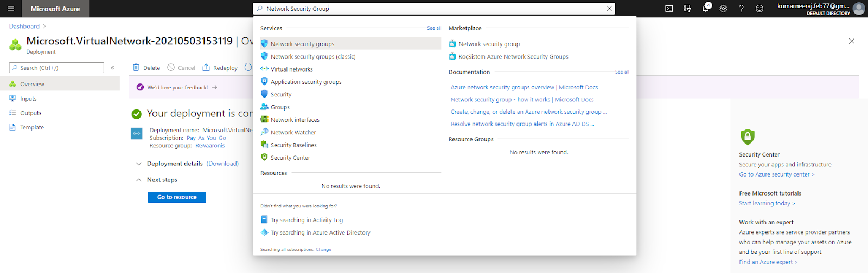Redeploy the deployment
Image resolution: width=868 pixels, height=273 pixels.
(220, 68)
